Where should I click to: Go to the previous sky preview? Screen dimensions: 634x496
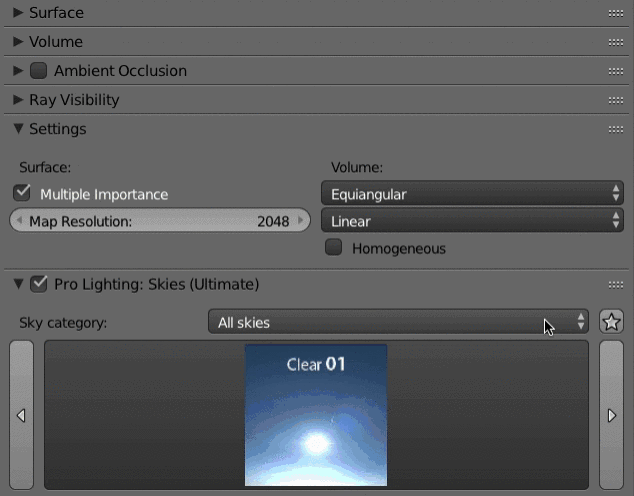[21, 415]
